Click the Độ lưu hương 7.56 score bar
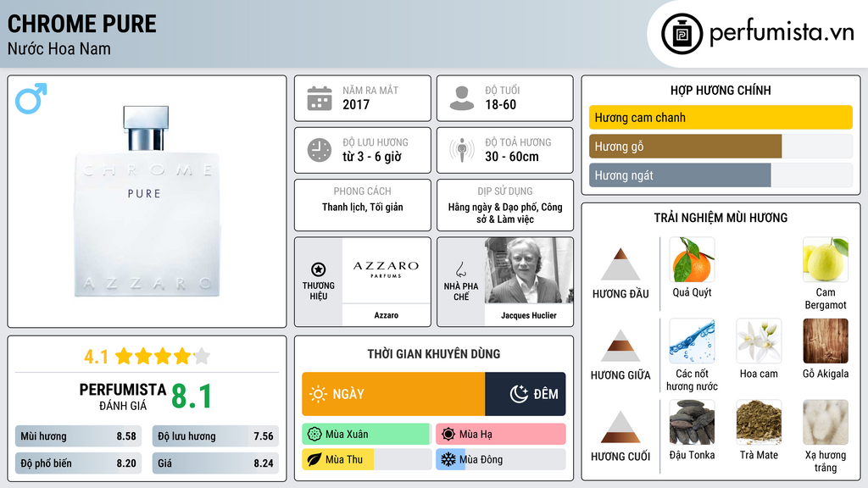Image resolution: width=868 pixels, height=488 pixels. pos(216,436)
